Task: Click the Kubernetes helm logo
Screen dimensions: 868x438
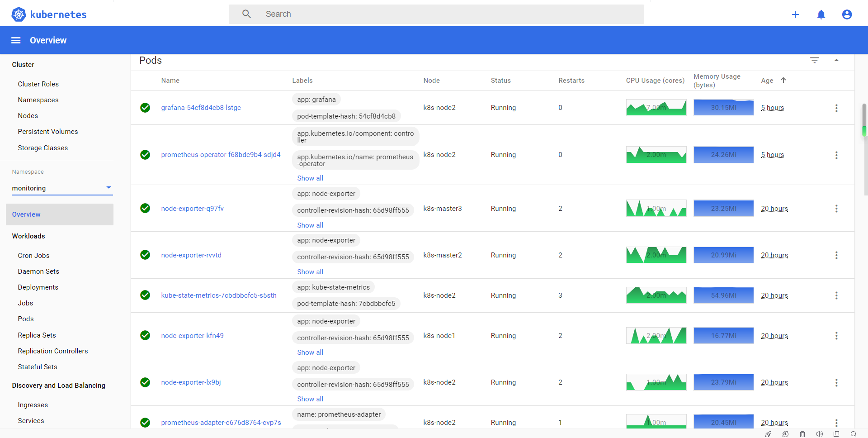Action: point(19,14)
